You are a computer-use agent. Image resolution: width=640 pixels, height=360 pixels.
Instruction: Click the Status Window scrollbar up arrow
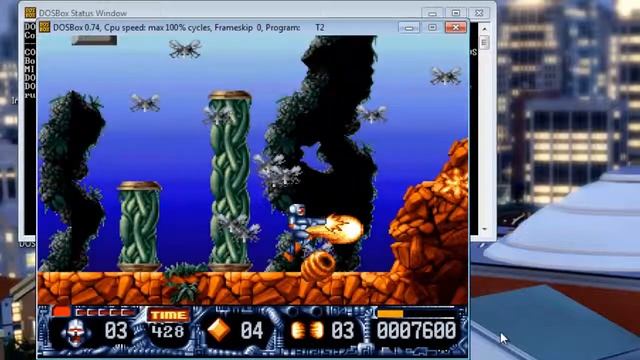point(484,29)
